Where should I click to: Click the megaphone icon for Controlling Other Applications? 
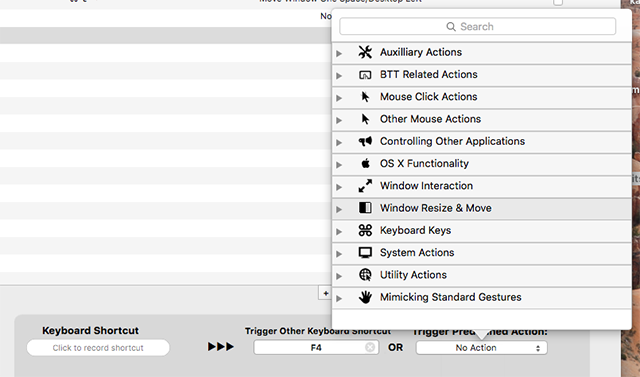(x=365, y=141)
